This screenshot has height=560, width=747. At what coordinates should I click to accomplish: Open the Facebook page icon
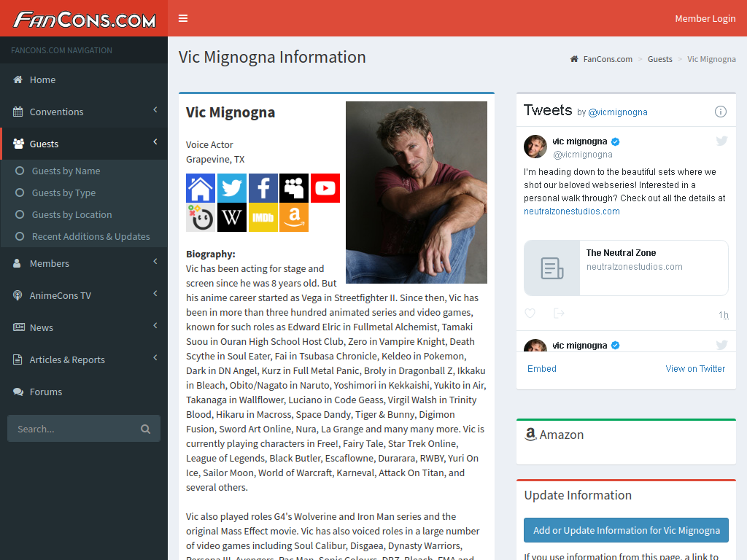click(263, 188)
